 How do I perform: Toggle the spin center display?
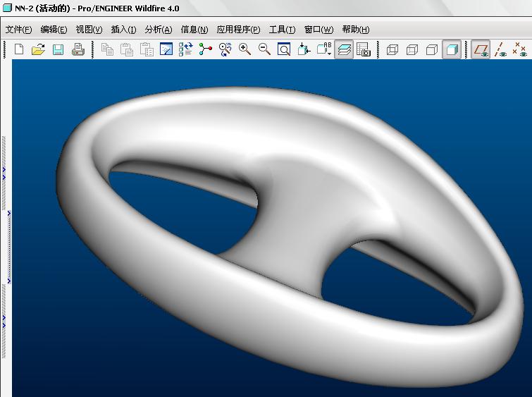coord(206,49)
